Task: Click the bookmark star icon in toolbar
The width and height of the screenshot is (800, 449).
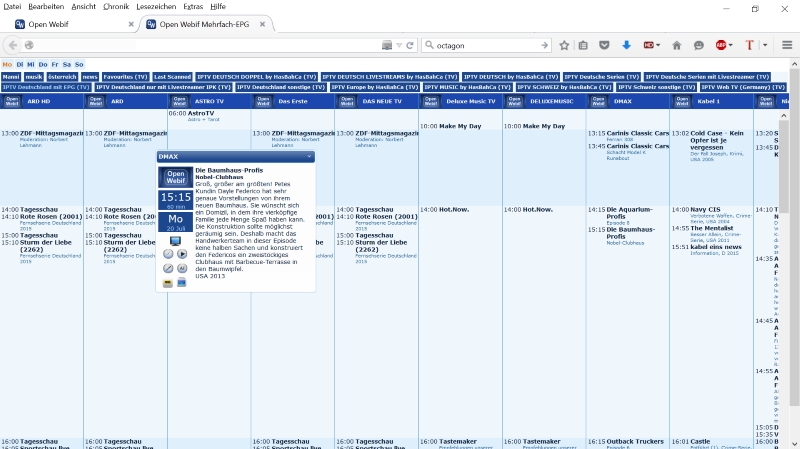Action: click(564, 45)
